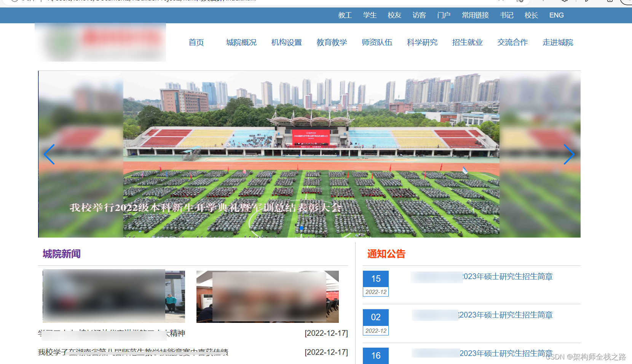This screenshot has width=632, height=364.
Task: Advance to the next carousel slide
Action: coord(569,154)
